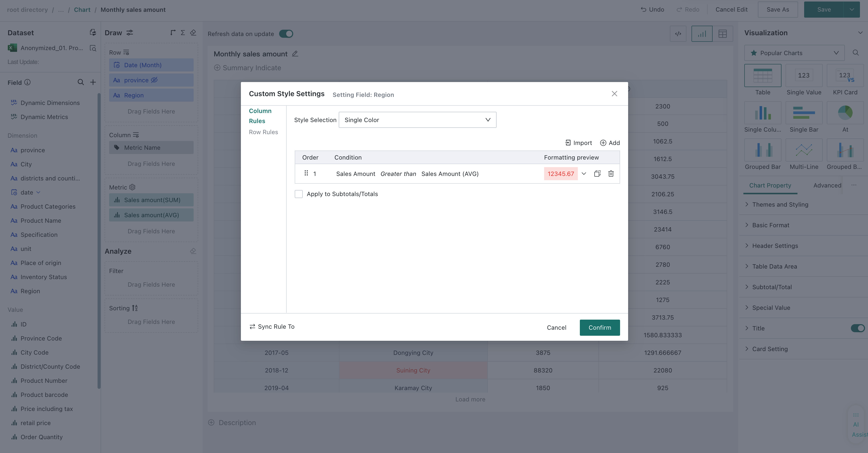This screenshot has width=868, height=453.
Task: Select Date (Month) row field pill
Action: (151, 65)
